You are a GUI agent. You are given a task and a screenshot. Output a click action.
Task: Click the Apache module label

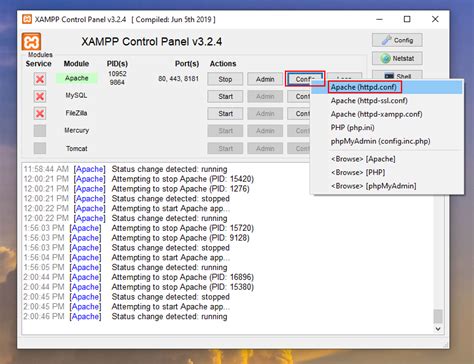point(77,78)
